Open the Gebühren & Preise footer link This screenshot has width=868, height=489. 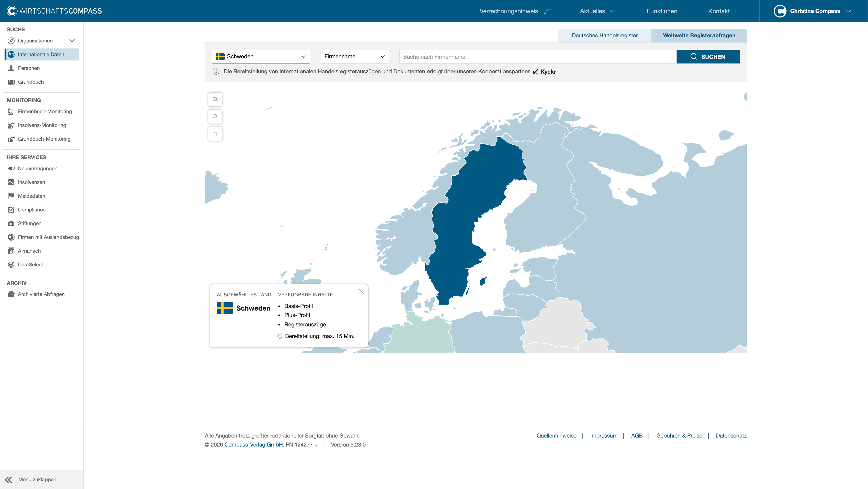tap(679, 436)
